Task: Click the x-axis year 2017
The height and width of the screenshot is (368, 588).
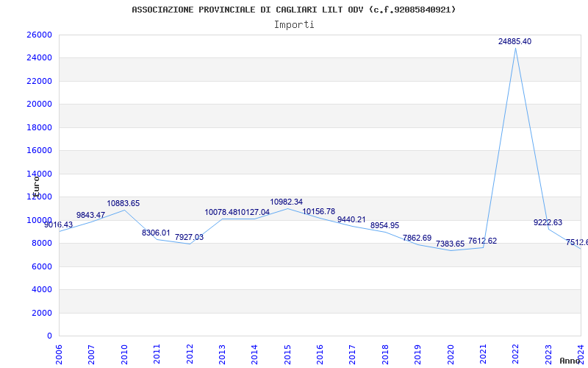Action: point(353,354)
